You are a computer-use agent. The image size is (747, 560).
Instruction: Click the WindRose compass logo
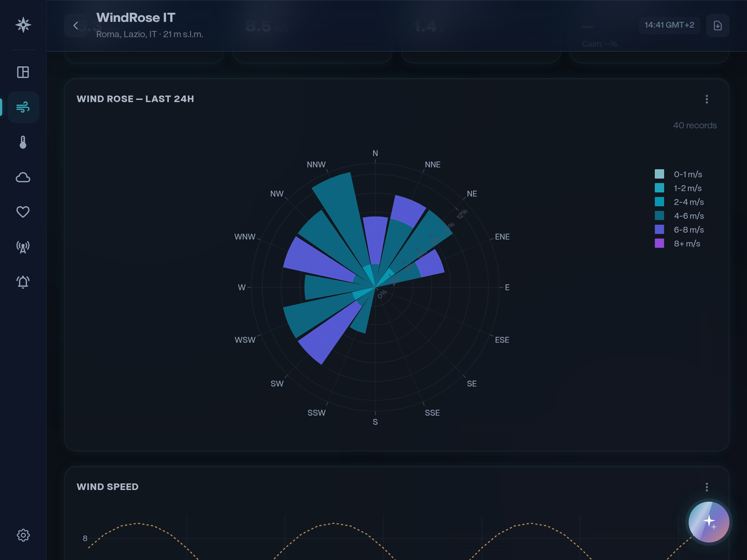[23, 25]
